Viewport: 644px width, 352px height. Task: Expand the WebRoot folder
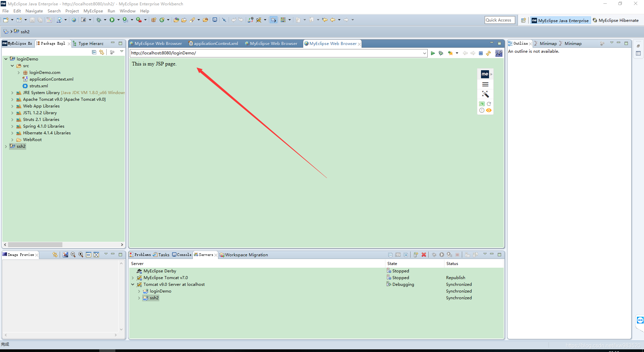[x=12, y=140]
